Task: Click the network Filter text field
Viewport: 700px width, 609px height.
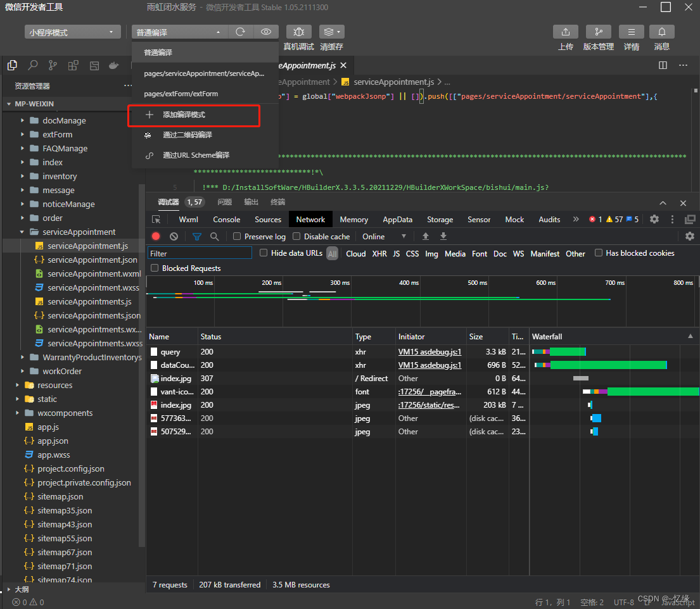Action: [x=200, y=253]
